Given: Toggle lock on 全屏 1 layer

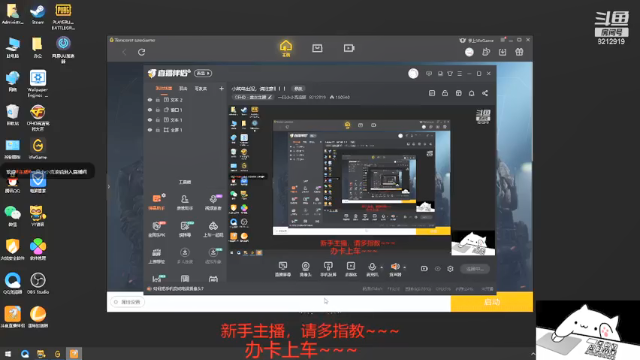Looking at the screenshot, I should click(x=158, y=130).
